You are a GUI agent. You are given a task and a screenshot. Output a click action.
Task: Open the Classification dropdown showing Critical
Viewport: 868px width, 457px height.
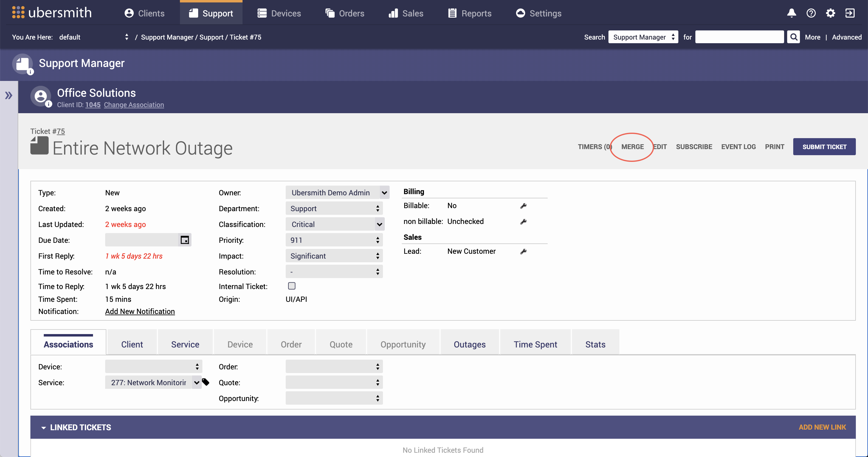click(335, 224)
